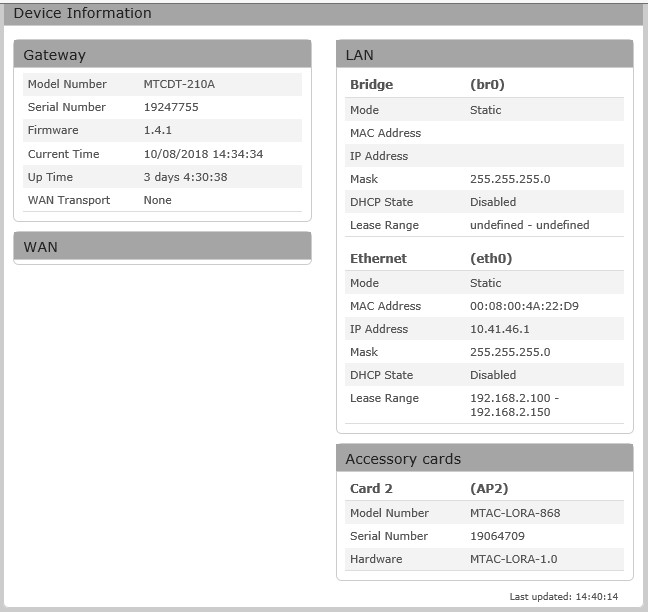Screen dimensions: 648x612
Task: Click the firmware version 1.4.1
Action: (160, 130)
